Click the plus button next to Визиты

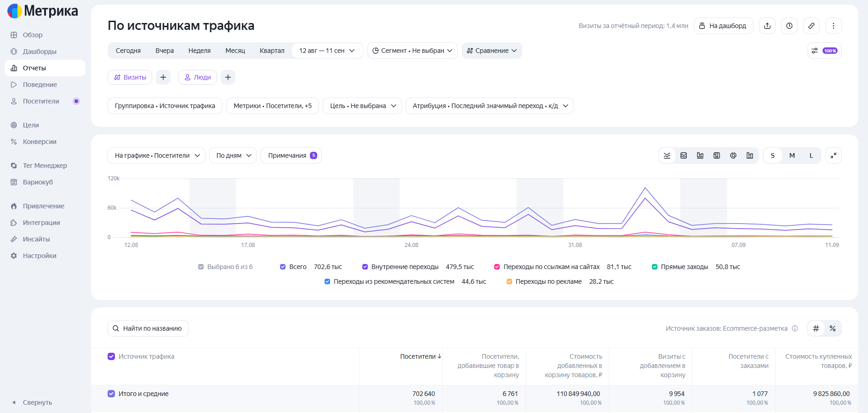[x=163, y=77]
